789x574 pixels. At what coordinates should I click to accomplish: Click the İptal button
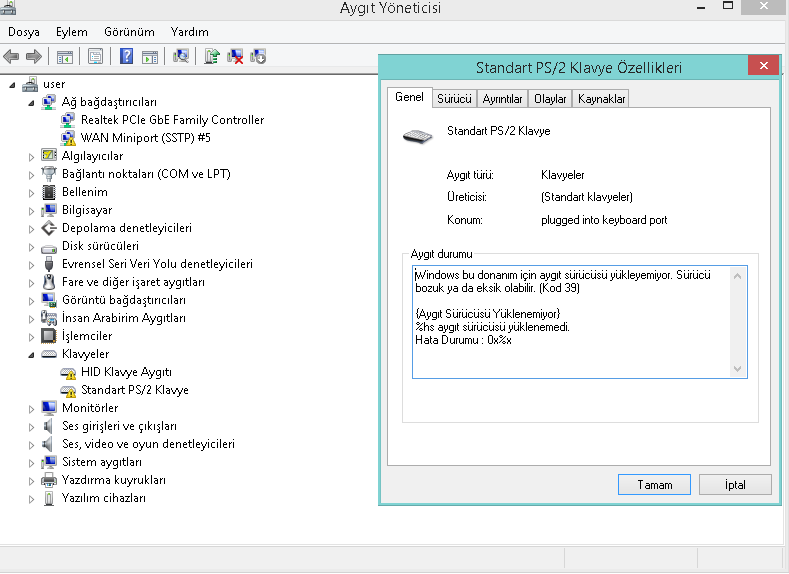(x=735, y=484)
